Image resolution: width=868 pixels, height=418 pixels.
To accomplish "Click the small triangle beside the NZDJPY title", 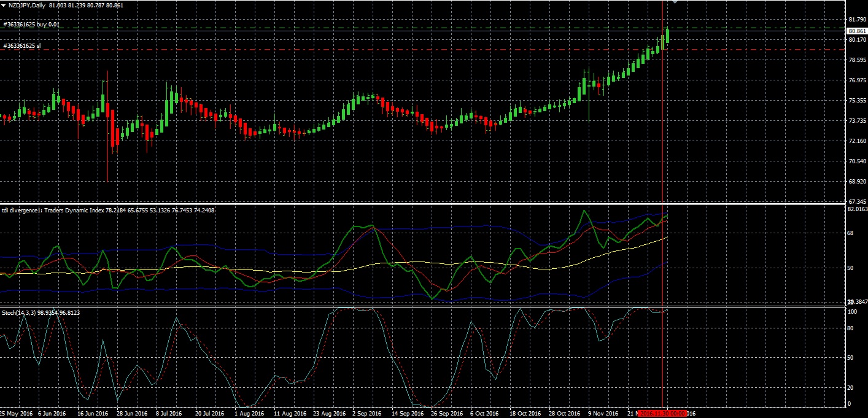I will pyautogui.click(x=4, y=5).
